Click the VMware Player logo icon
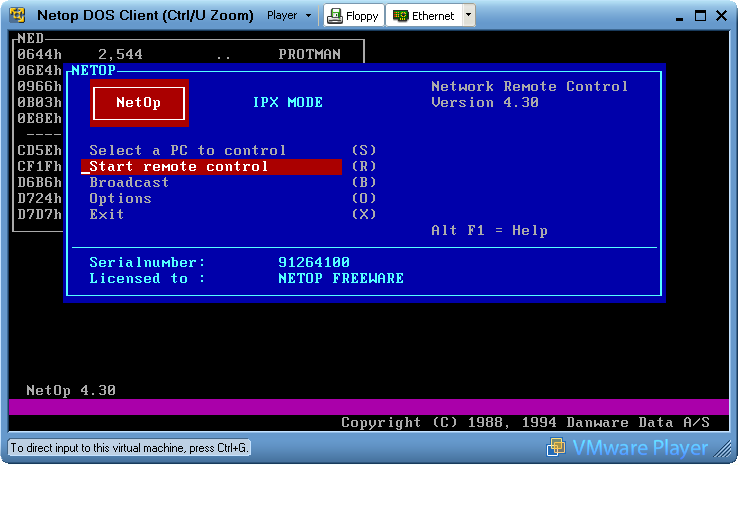Image resolution: width=738 pixels, height=512 pixels. click(556, 447)
